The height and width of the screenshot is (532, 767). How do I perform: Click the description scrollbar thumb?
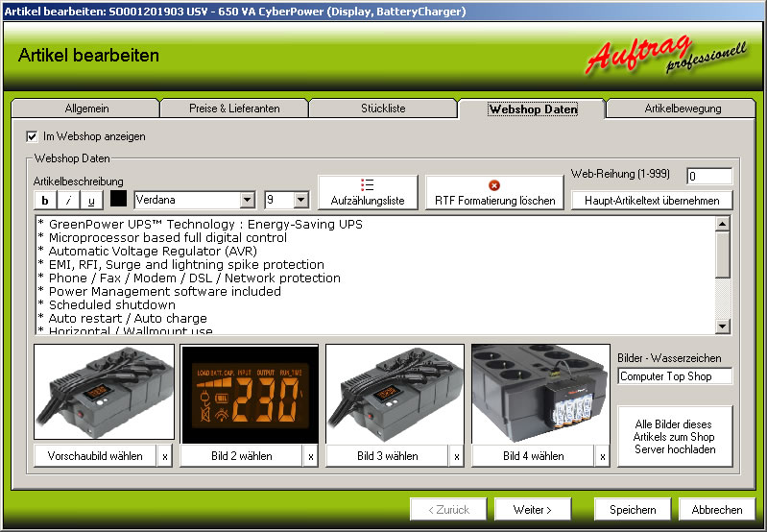point(722,254)
